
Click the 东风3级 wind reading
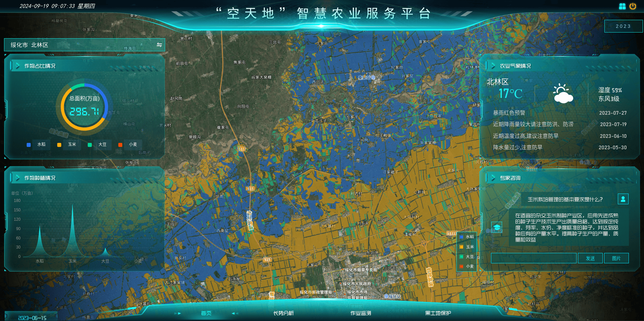pyautogui.click(x=609, y=99)
